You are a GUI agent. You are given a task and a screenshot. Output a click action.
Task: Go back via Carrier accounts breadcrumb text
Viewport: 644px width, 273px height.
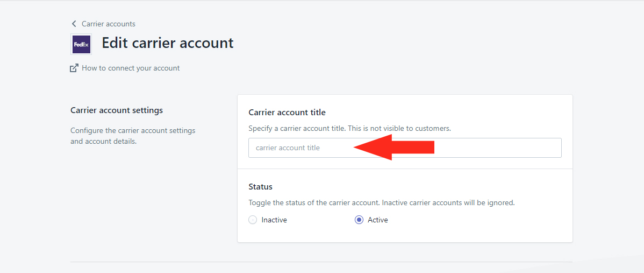click(109, 24)
